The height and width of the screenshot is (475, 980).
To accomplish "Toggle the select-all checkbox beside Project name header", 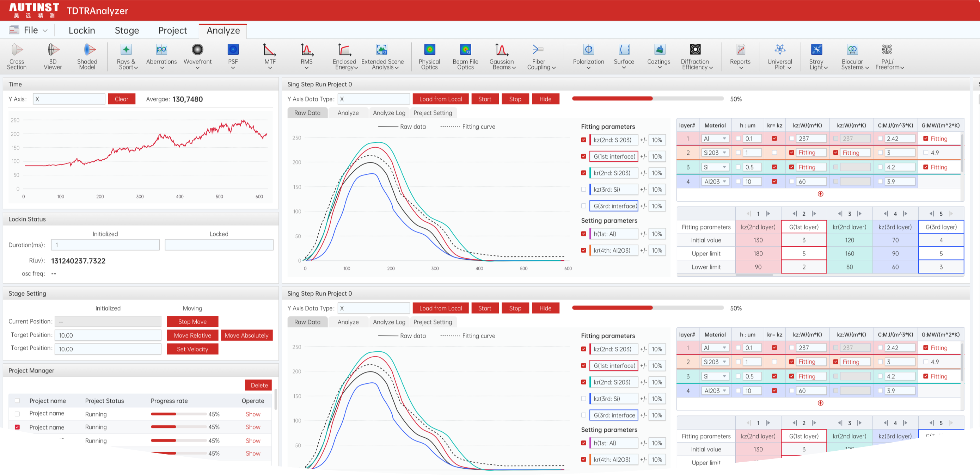I will 17,400.
